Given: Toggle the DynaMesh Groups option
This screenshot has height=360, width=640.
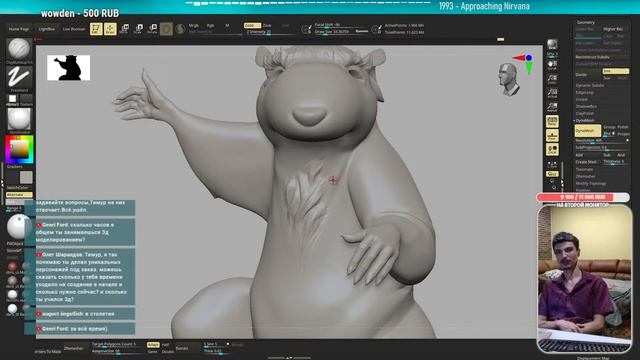Looking at the screenshot, I should [x=609, y=127].
